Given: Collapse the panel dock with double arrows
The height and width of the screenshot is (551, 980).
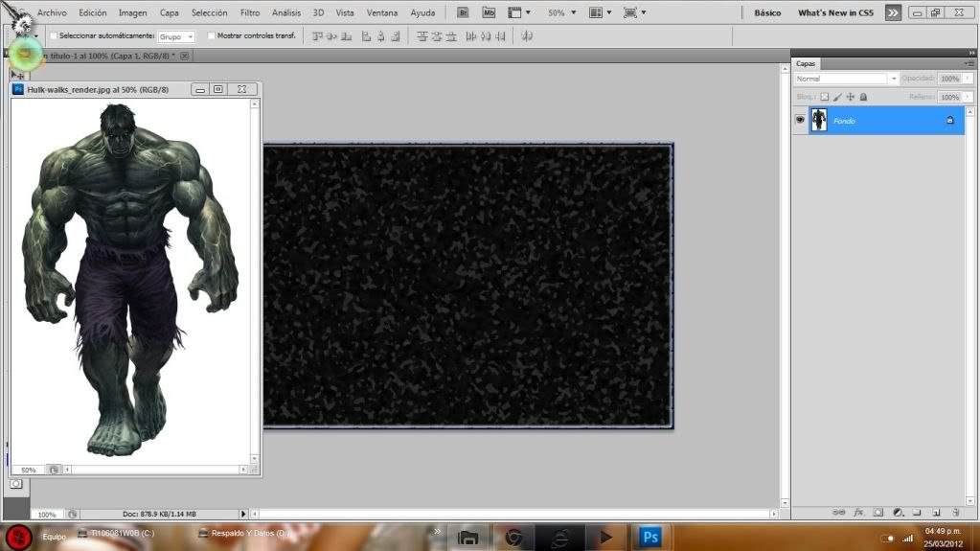Looking at the screenshot, I should point(972,53).
